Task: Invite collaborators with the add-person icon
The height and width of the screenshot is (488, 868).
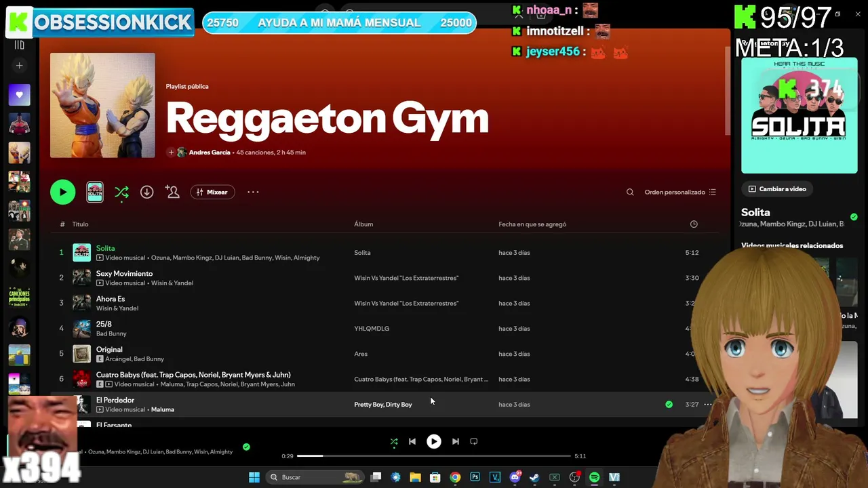Action: point(173,192)
